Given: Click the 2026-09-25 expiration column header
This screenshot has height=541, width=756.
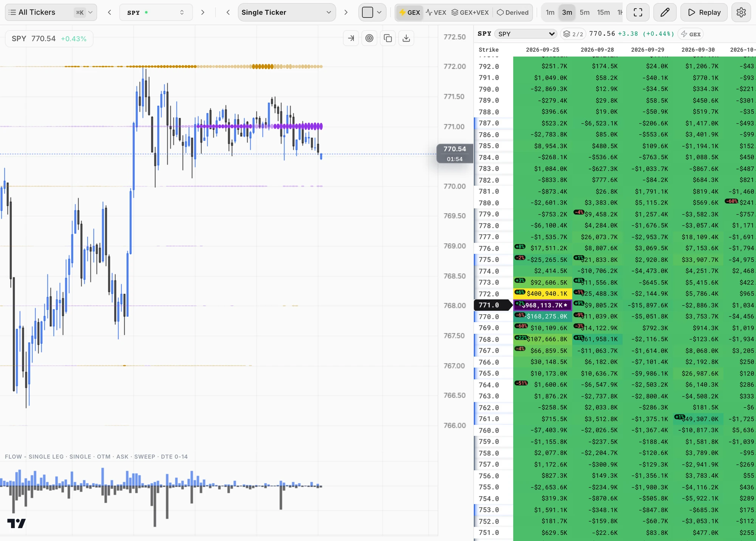Looking at the screenshot, I should tap(542, 50).
